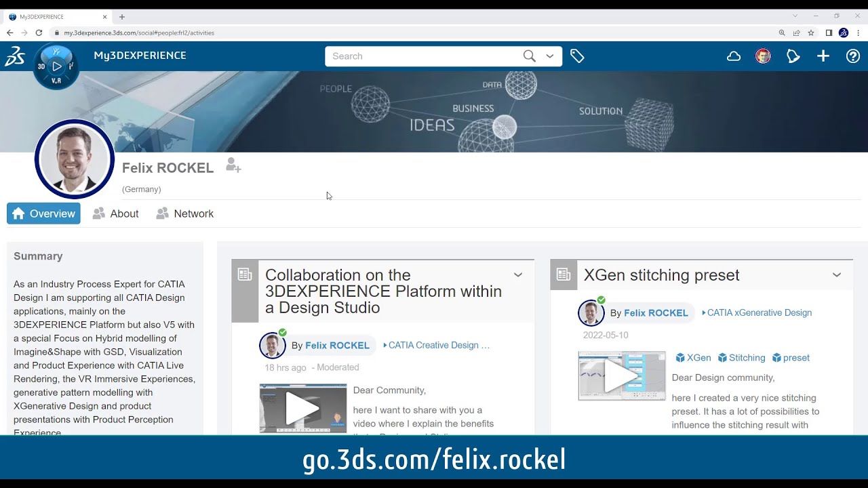Open the cloud icon in top bar
Image resolution: width=868 pixels, height=488 pixels.
(x=734, y=56)
